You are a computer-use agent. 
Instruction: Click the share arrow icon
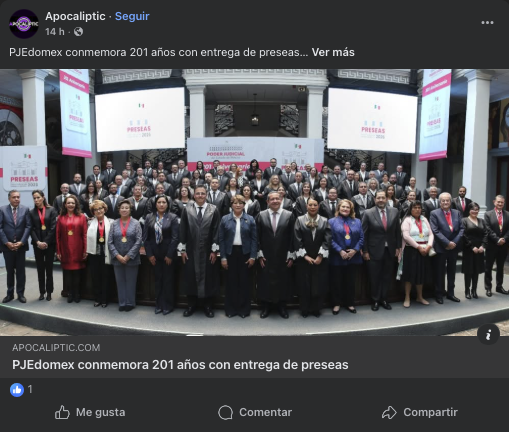(389, 412)
